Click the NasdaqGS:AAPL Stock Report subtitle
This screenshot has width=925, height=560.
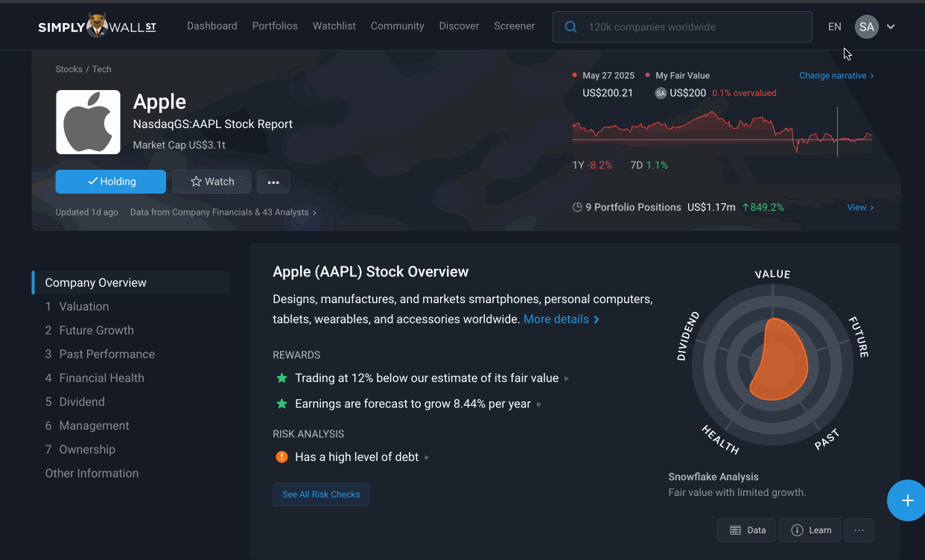point(213,124)
